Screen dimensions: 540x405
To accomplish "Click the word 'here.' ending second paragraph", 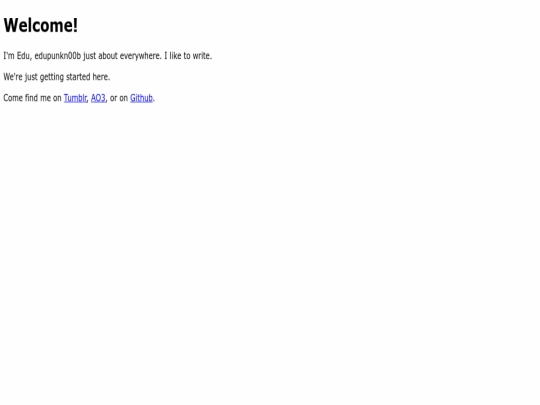I will click(101, 77).
